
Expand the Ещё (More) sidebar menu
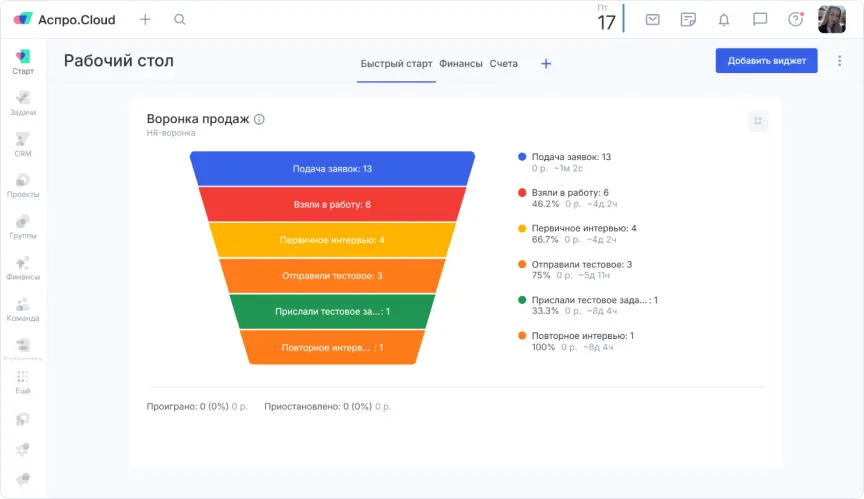tap(22, 382)
